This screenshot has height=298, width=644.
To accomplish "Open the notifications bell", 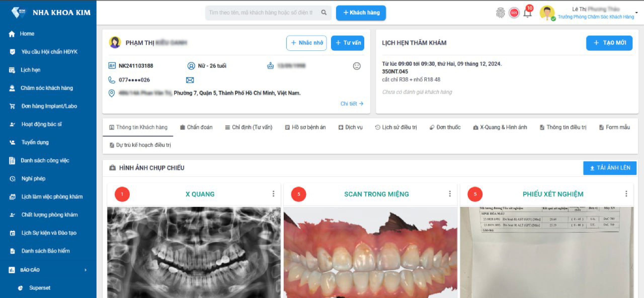I will (x=528, y=13).
